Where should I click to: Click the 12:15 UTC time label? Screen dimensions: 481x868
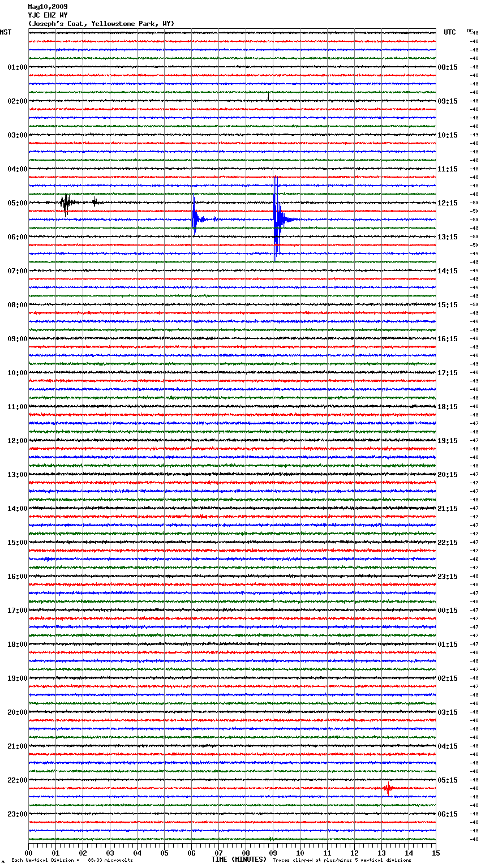tap(448, 203)
